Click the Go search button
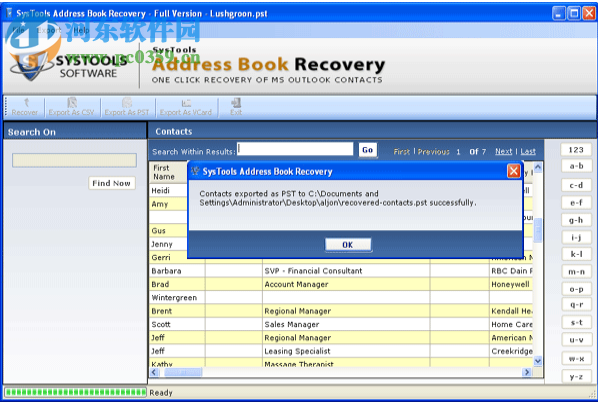This screenshot has height=402, width=598. coord(368,150)
